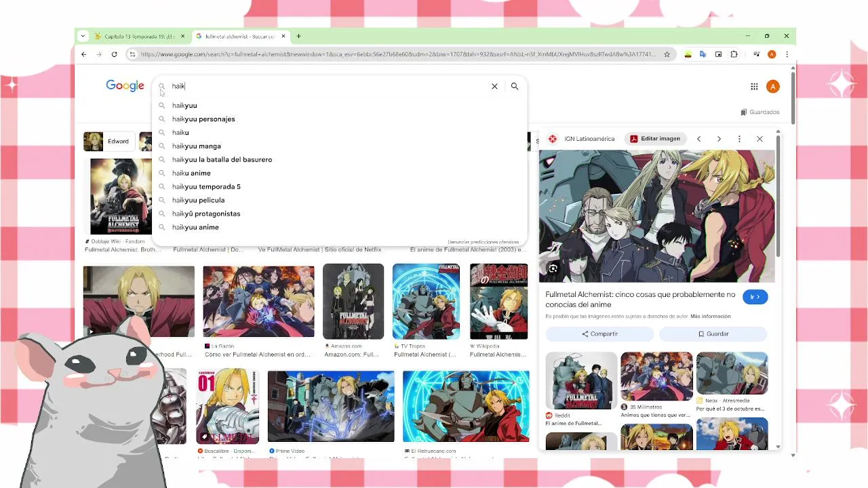868x488 pixels.
Task: Open the large Fullmetal Alchemist preview image
Action: point(656,216)
